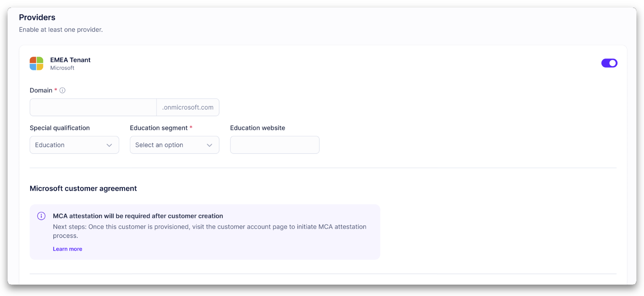The height and width of the screenshot is (296, 644).
Task: Focus the Domain text input
Action: 93,108
